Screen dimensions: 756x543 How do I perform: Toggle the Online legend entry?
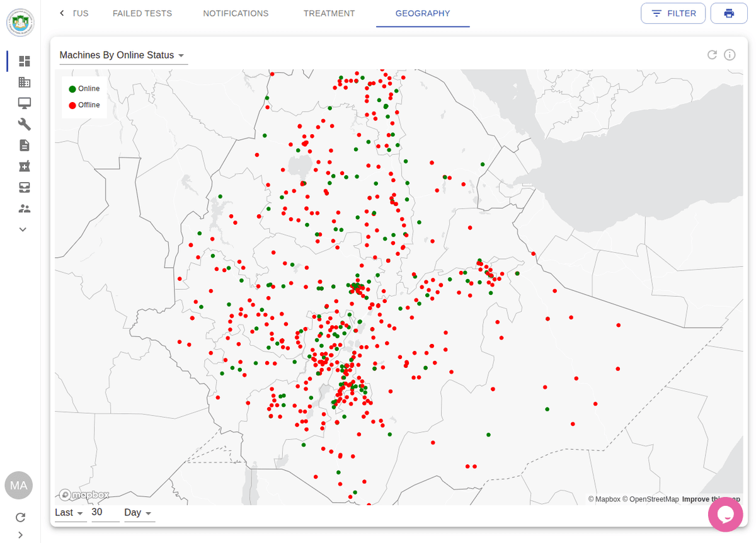pyautogui.click(x=84, y=88)
